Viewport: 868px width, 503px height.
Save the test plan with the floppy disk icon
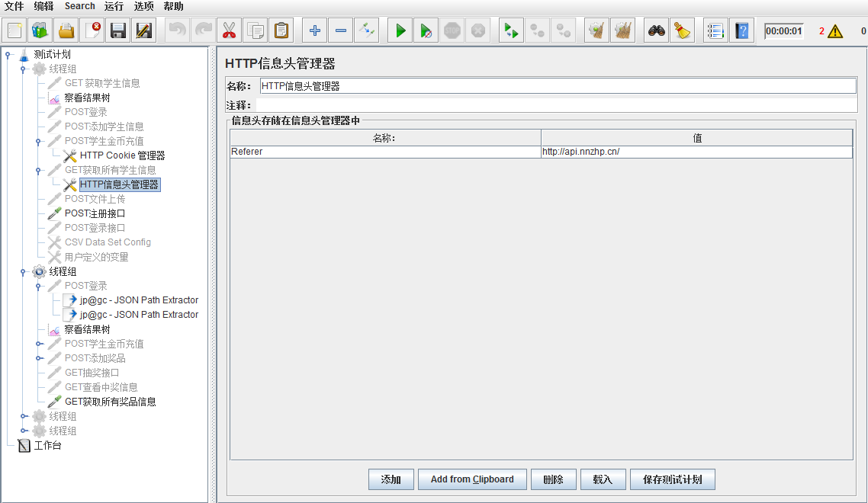(117, 30)
